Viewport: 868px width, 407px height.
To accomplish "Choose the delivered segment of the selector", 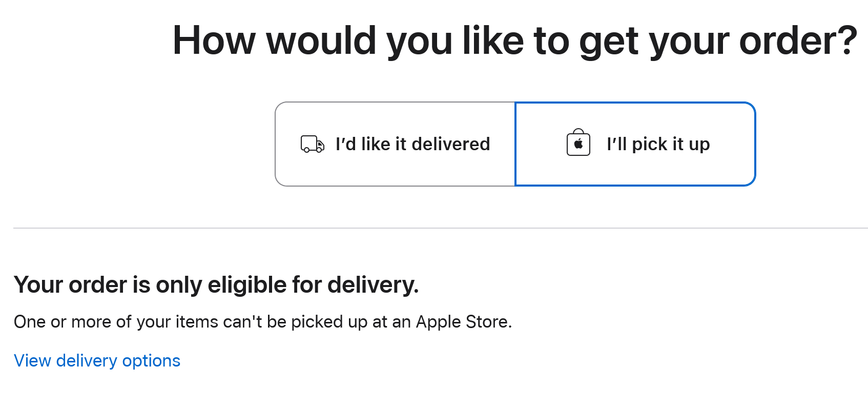I will click(395, 144).
